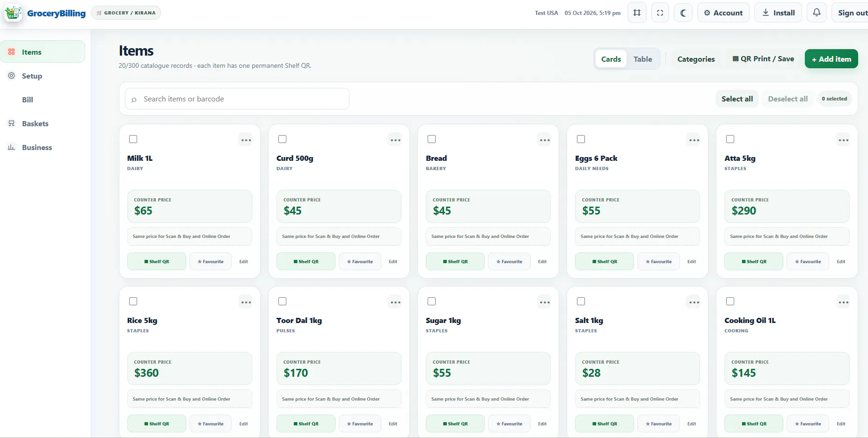Screen dimensions: 868x438
Task: Open more options for Eggs 6 Pack
Action: (694, 140)
